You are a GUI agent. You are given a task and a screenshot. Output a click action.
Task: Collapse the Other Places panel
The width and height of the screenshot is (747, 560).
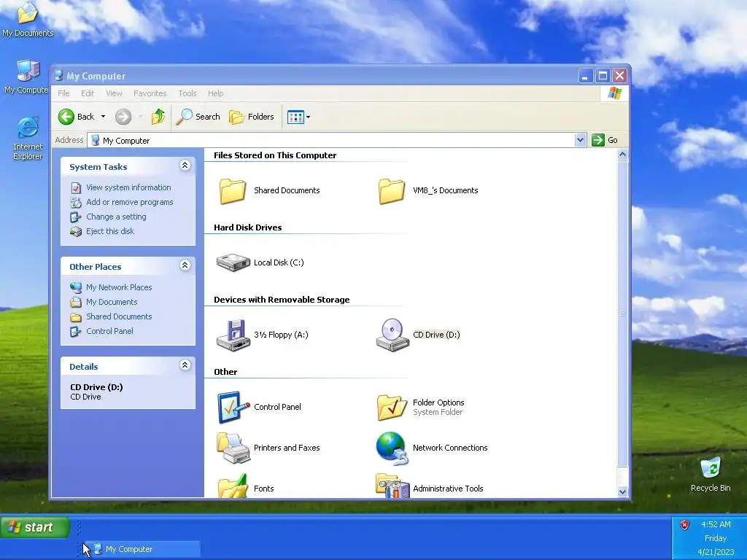tap(185, 265)
